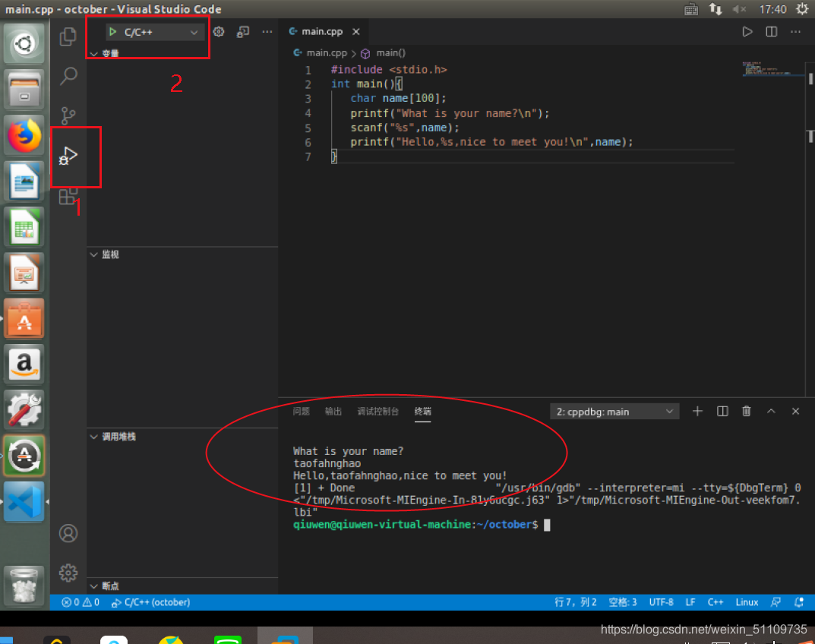Open LibreOffice Calc from the dock
Viewport: 815px width, 644px height.
[24, 226]
